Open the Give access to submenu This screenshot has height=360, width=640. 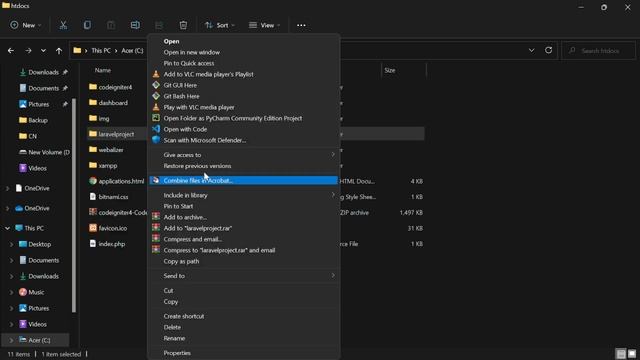244,155
